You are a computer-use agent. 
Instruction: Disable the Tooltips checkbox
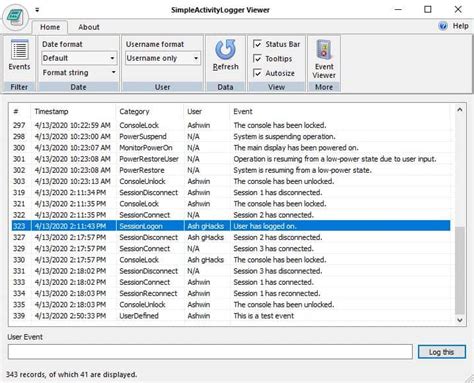[257, 59]
